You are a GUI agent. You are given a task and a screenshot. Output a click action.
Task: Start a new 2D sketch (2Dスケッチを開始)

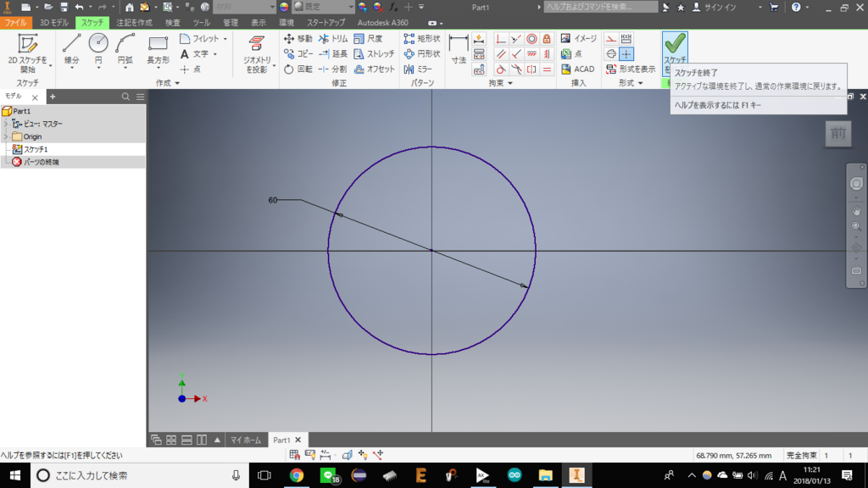27,53
